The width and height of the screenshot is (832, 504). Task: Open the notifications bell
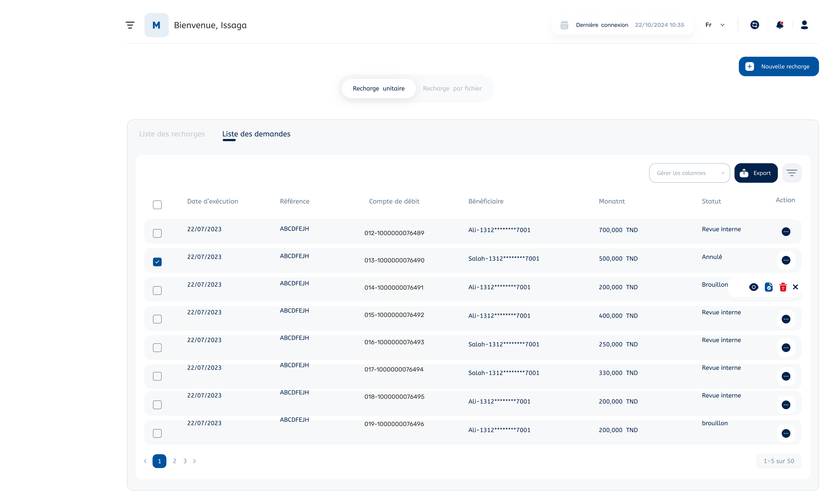pyautogui.click(x=780, y=25)
